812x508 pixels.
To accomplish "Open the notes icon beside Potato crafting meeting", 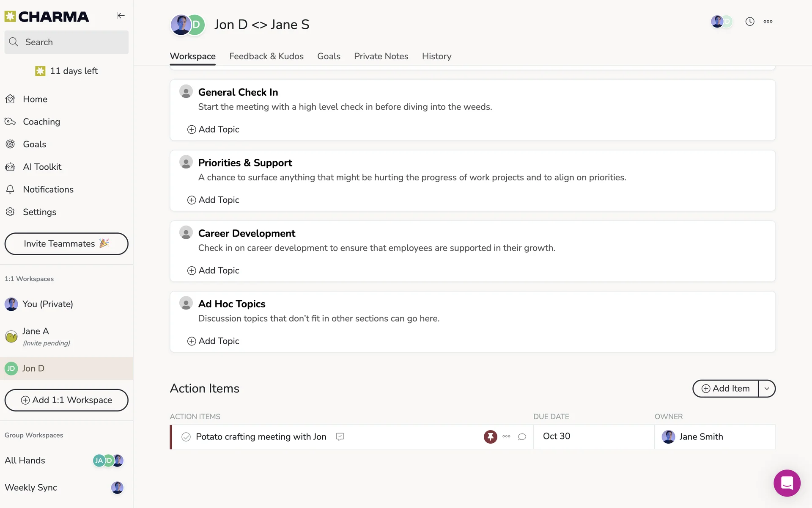I will (340, 436).
